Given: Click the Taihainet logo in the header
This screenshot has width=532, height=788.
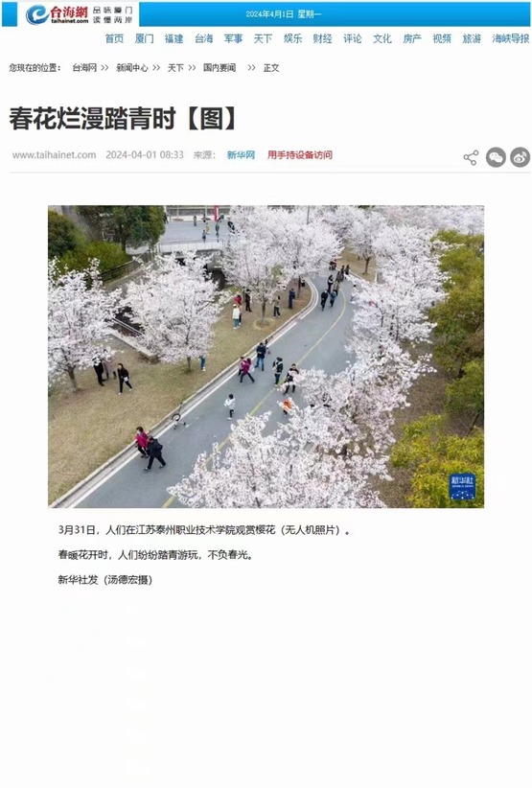Looking at the screenshot, I should point(58,14).
